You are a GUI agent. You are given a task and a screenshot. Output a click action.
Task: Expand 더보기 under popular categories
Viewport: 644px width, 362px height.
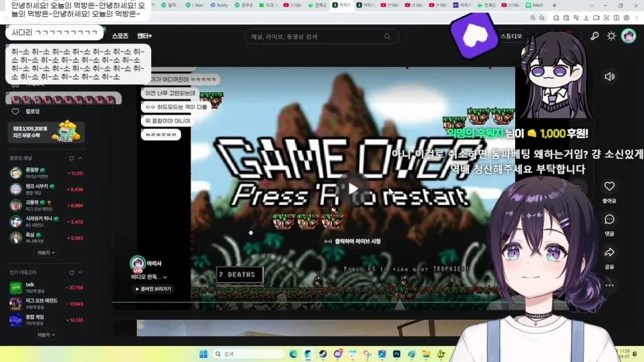click(x=46, y=335)
